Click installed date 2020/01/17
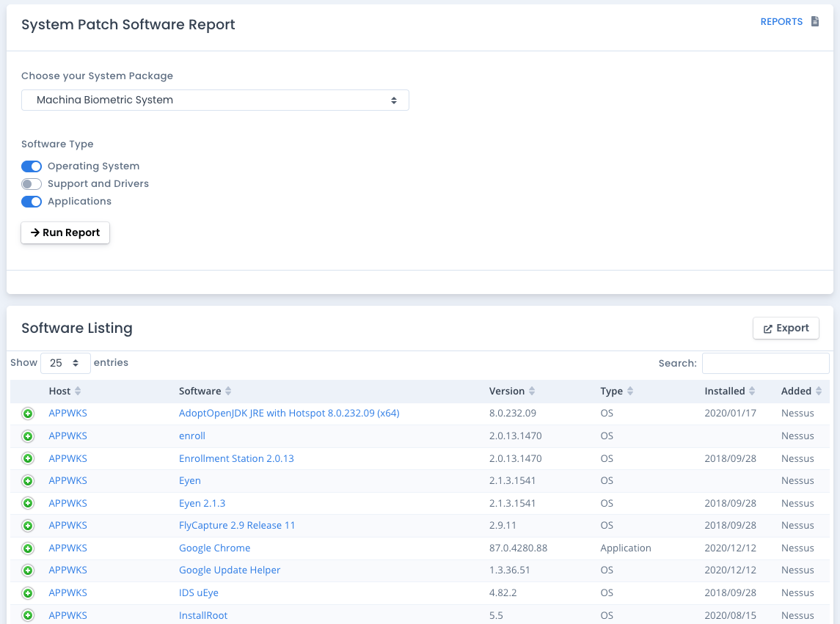This screenshot has width=840, height=624. tap(730, 413)
